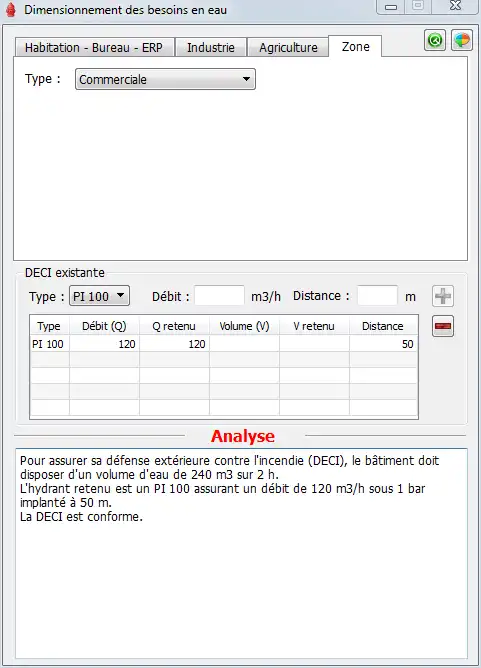The height and width of the screenshot is (668, 481).
Task: Switch to the Industrie tab
Action: point(211,47)
